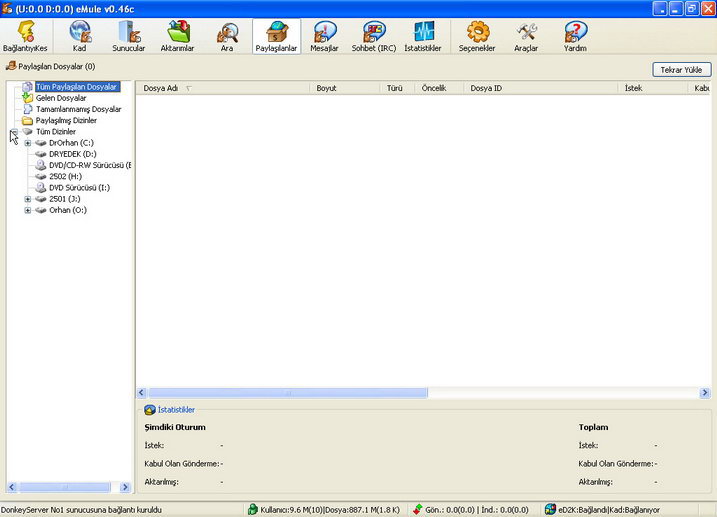Click the file list scroll right arrow

[x=705, y=393]
